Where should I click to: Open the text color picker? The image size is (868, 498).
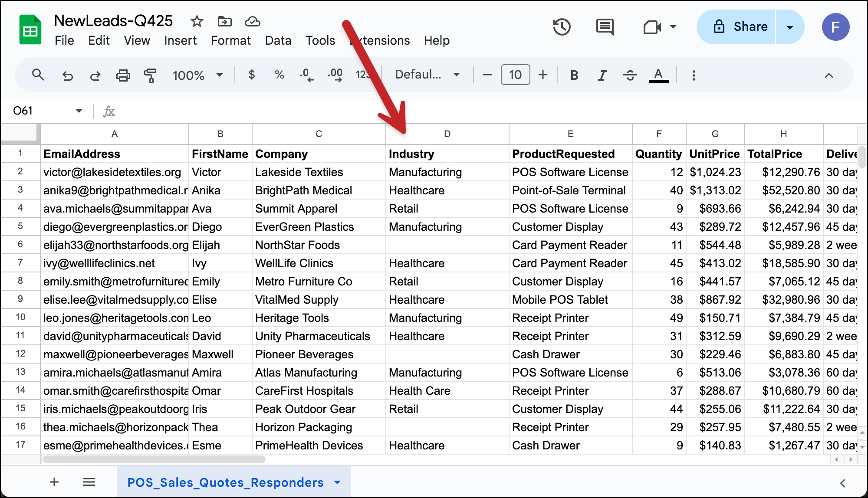[x=658, y=75]
